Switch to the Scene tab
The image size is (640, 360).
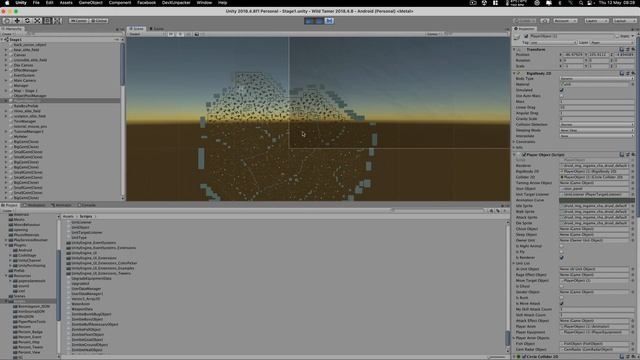(137, 29)
